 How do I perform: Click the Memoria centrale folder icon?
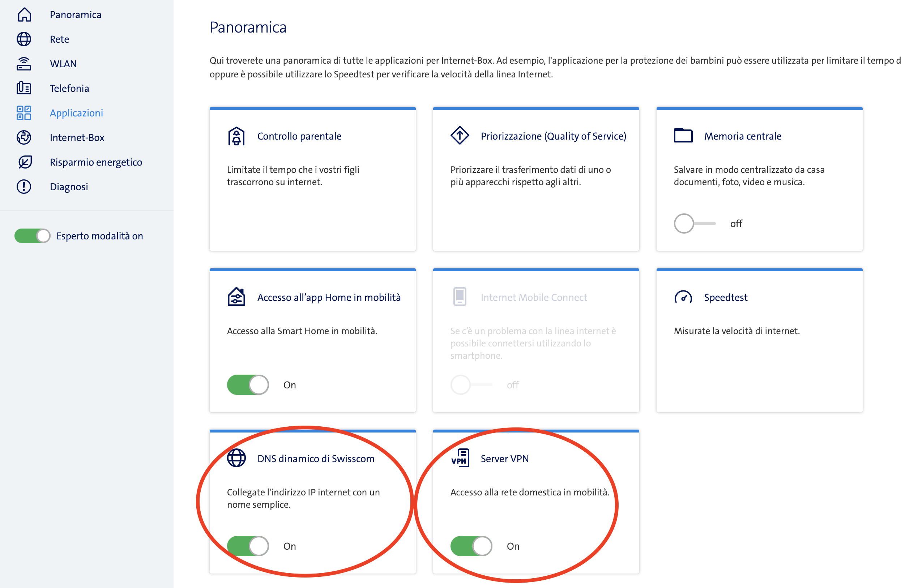[683, 136]
